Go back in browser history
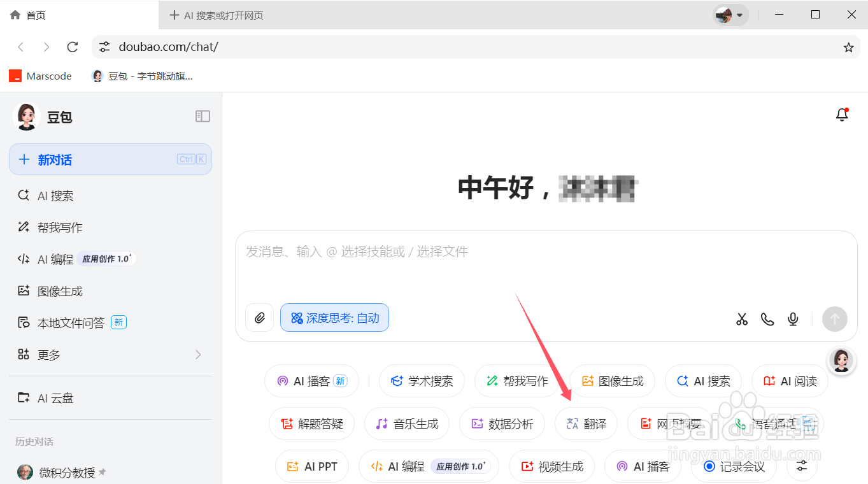868x484 pixels. click(21, 47)
